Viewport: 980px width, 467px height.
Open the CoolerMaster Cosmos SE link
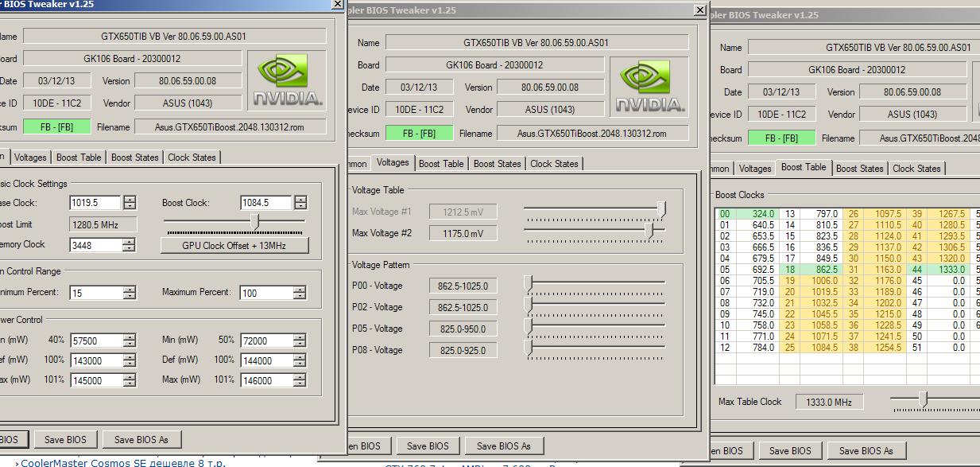pos(123,462)
